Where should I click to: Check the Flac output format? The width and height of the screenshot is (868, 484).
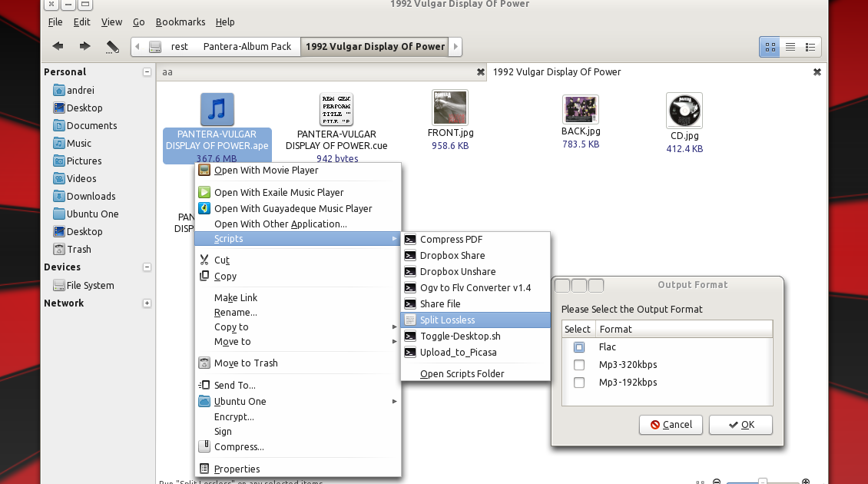coord(578,346)
